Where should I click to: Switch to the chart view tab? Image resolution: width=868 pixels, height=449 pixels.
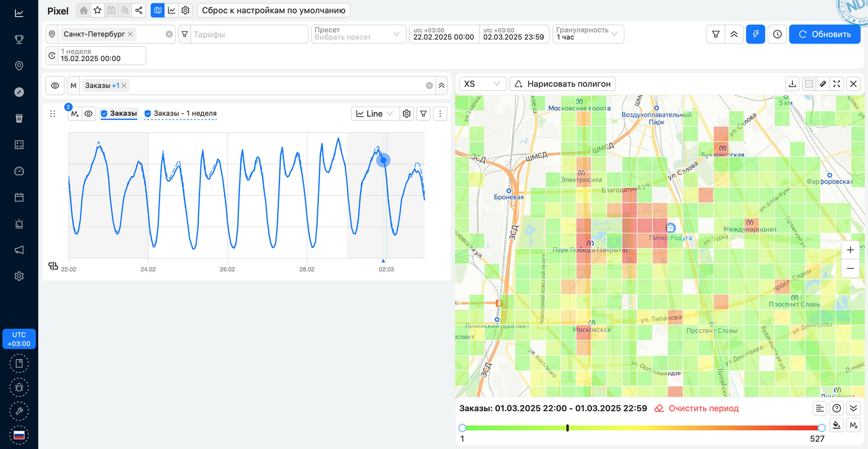[172, 10]
